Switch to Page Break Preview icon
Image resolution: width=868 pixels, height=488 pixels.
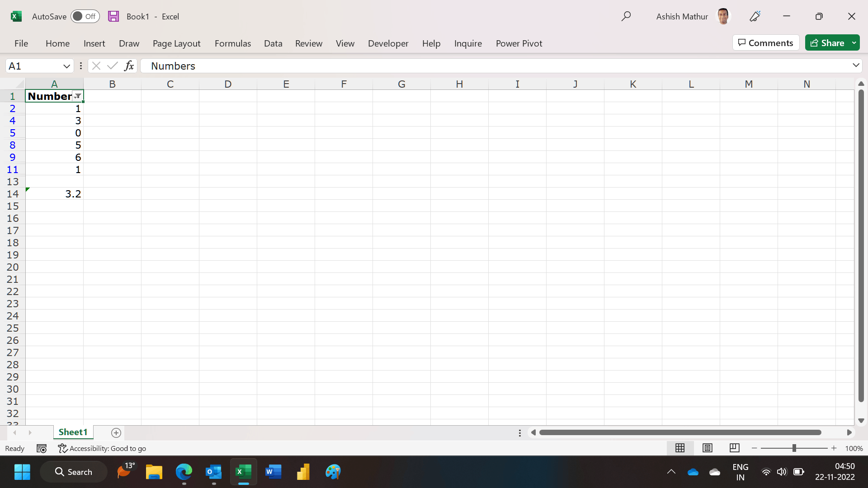[734, 448]
